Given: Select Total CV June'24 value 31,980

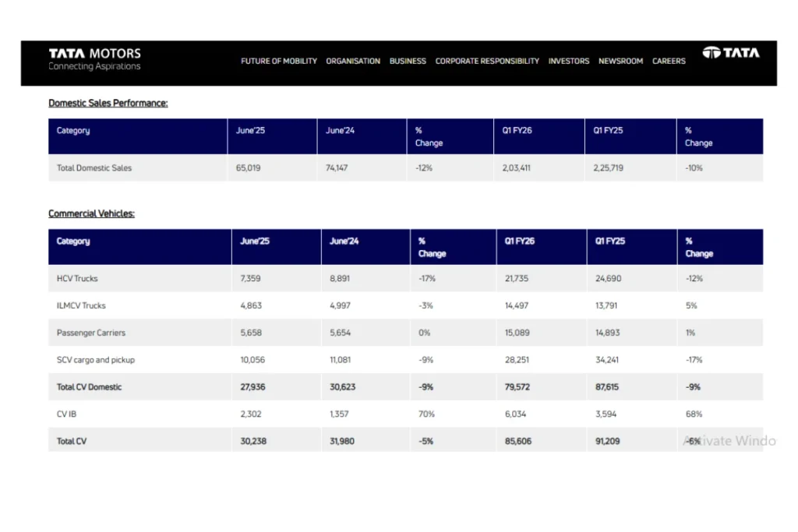Looking at the screenshot, I should tap(341, 442).
